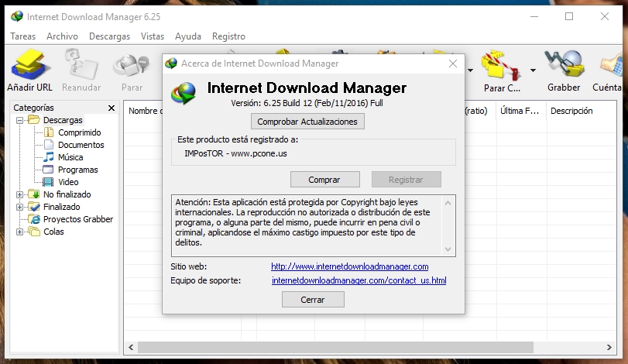Click the Colas folder icon
This screenshot has height=364, width=628.
34,232
